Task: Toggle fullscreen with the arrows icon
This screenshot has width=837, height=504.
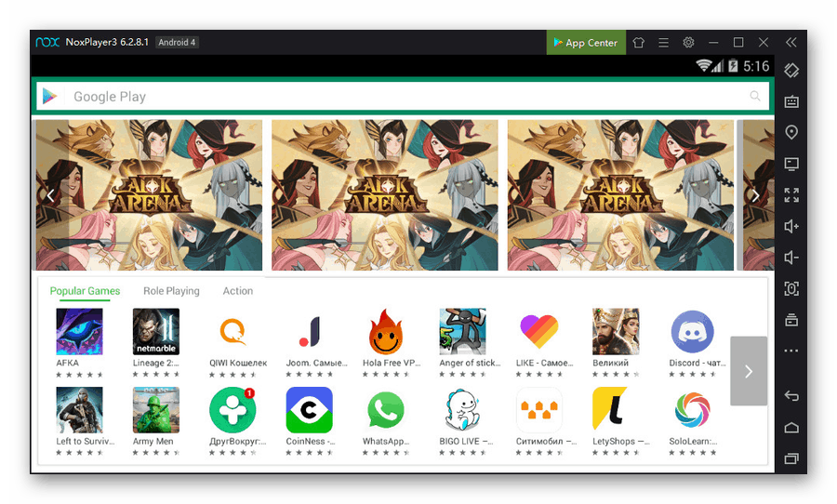Action: (x=791, y=195)
